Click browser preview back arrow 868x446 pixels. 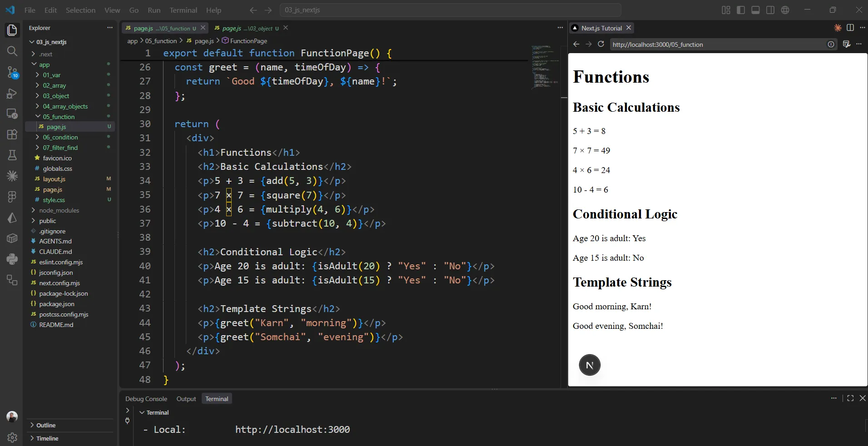click(576, 44)
